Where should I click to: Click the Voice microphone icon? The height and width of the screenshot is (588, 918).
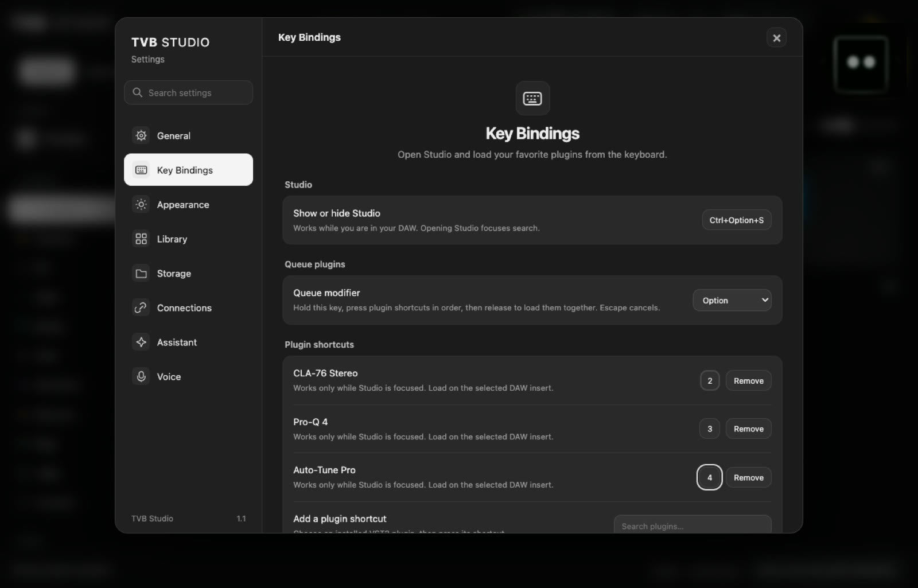tap(141, 376)
